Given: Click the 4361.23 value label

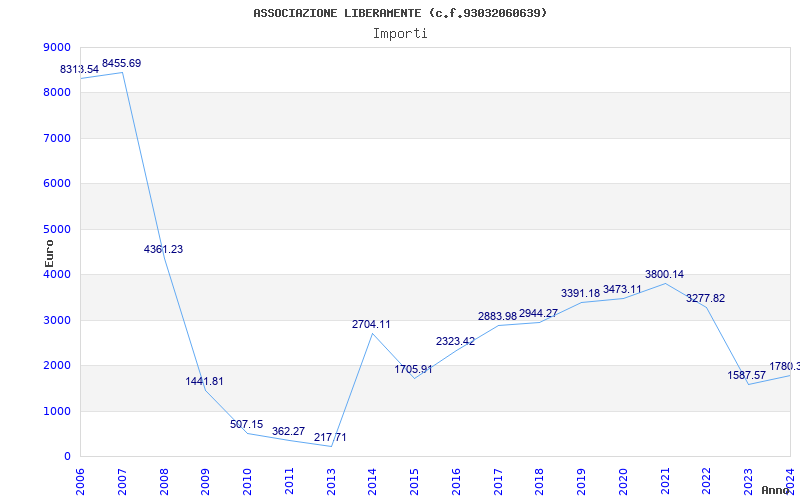Looking at the screenshot, I should [x=163, y=249].
